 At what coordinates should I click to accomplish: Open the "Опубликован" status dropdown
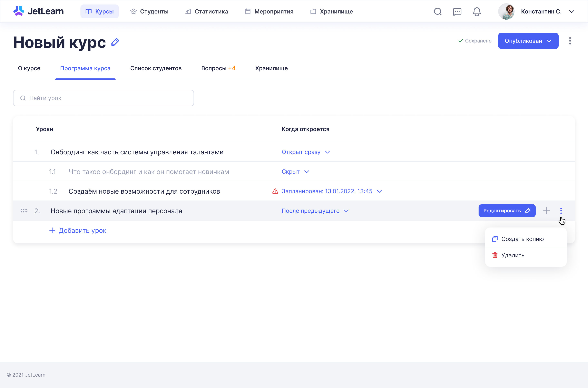pyautogui.click(x=528, y=41)
